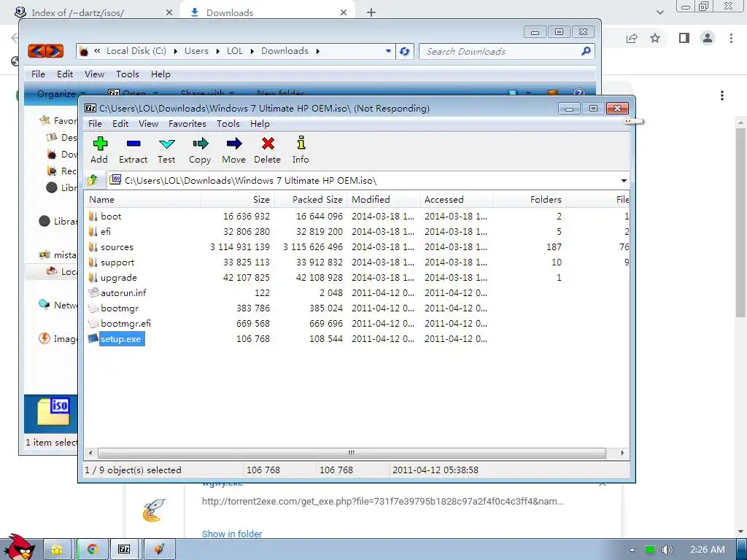Screen dimensions: 747x560
Task: Click the Chrome three-dot menu button
Action: click(x=731, y=38)
